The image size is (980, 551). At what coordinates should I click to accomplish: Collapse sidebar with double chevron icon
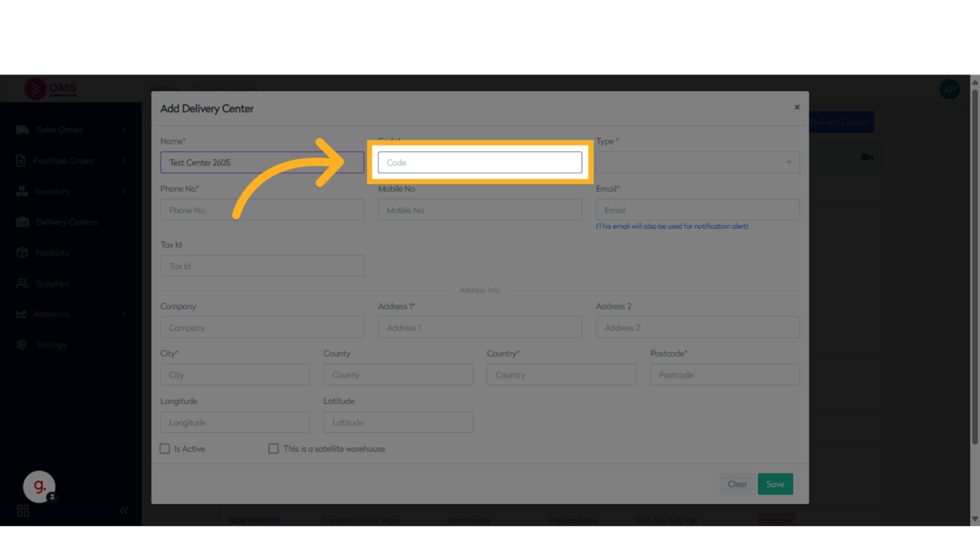pyautogui.click(x=124, y=511)
